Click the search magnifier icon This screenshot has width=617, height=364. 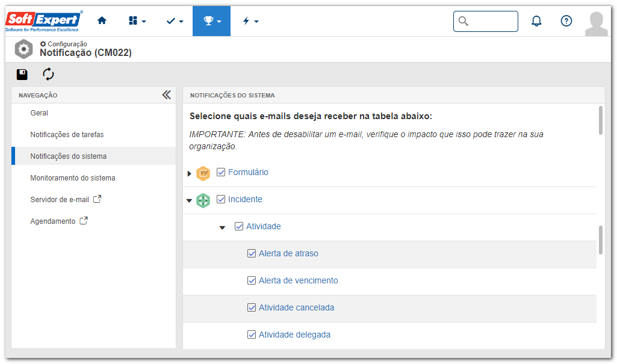tap(464, 21)
